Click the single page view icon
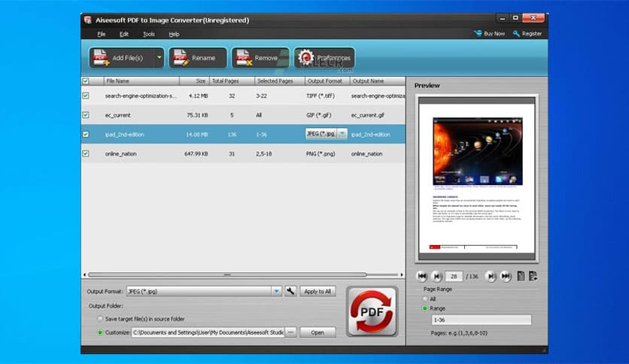 point(521,276)
